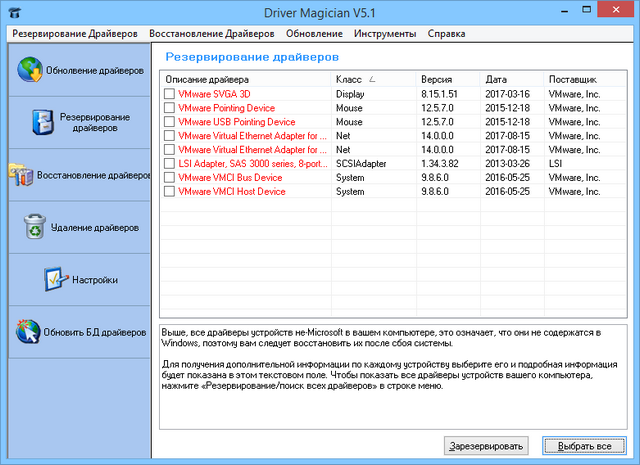Click the Обновить БД драйверов icon
This screenshot has height=465, width=640.
tap(28, 332)
